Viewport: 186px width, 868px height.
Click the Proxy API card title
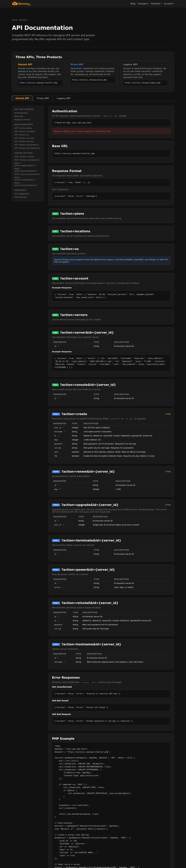pyautogui.click(x=77, y=64)
